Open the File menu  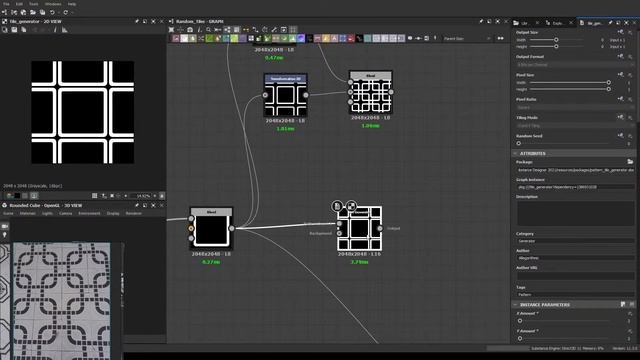6,4
